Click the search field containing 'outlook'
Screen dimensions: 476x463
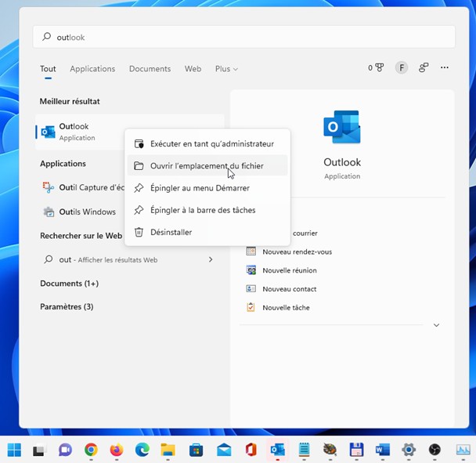pos(243,37)
